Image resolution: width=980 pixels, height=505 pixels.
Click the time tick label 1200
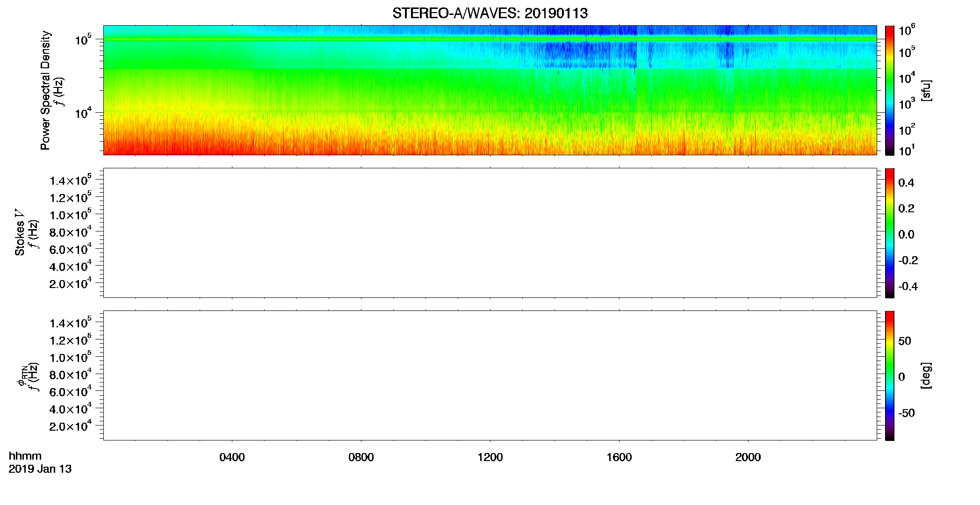490,457
